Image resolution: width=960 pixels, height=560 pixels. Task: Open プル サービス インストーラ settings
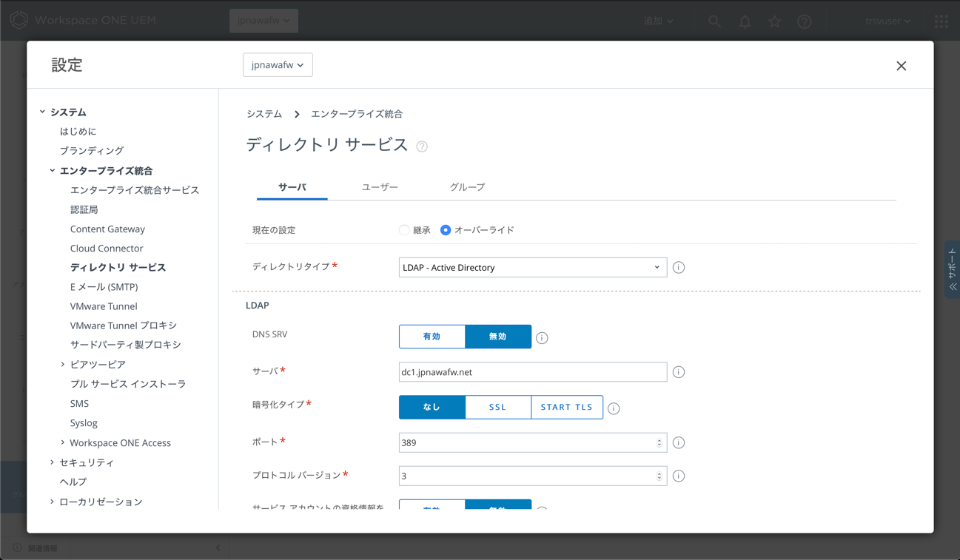point(128,384)
